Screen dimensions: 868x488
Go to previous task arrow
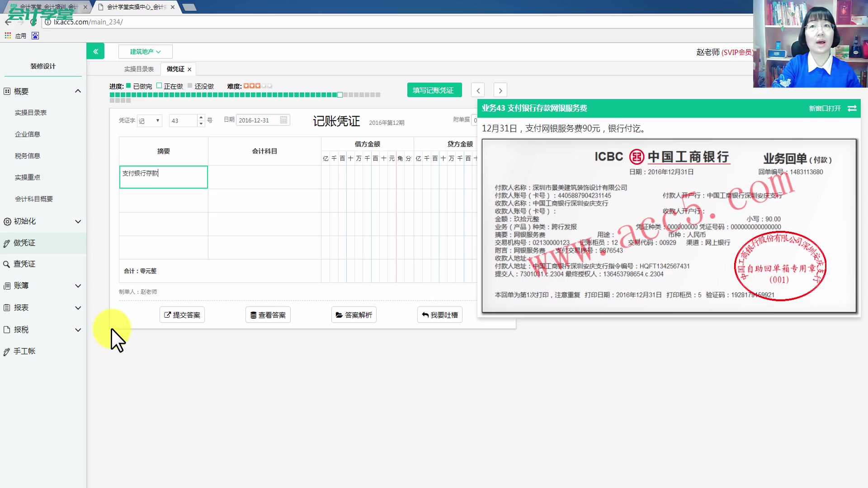[x=478, y=90]
